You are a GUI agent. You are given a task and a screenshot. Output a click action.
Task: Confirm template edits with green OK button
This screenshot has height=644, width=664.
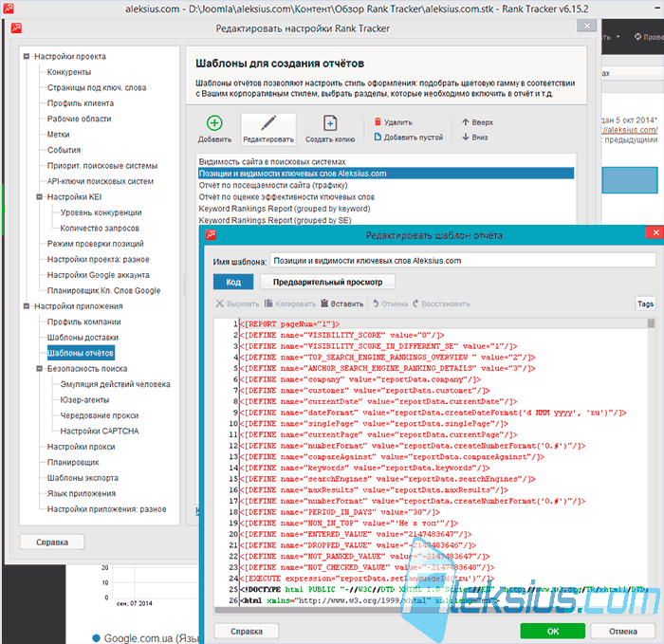click(x=553, y=632)
